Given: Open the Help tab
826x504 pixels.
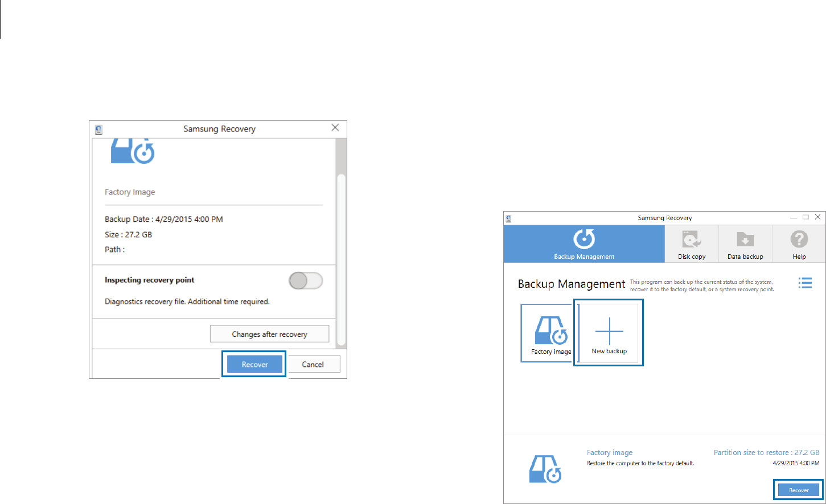Looking at the screenshot, I should pos(799,244).
